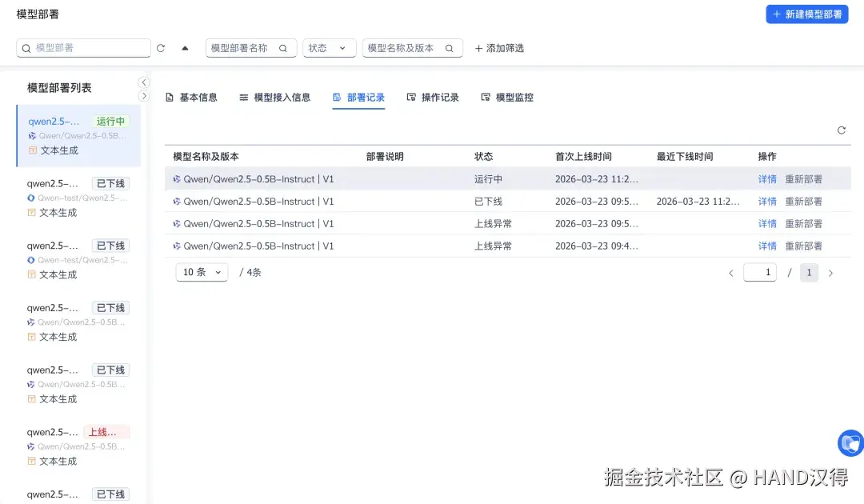Click 添加筛选 to add a filter
This screenshot has width=864, height=504.
[x=499, y=49]
